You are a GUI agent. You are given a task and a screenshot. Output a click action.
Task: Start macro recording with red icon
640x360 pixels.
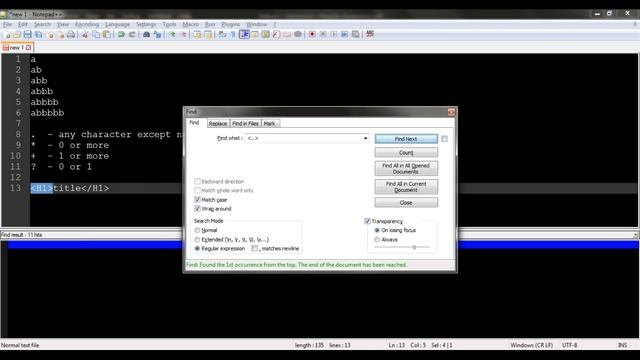click(x=312, y=34)
